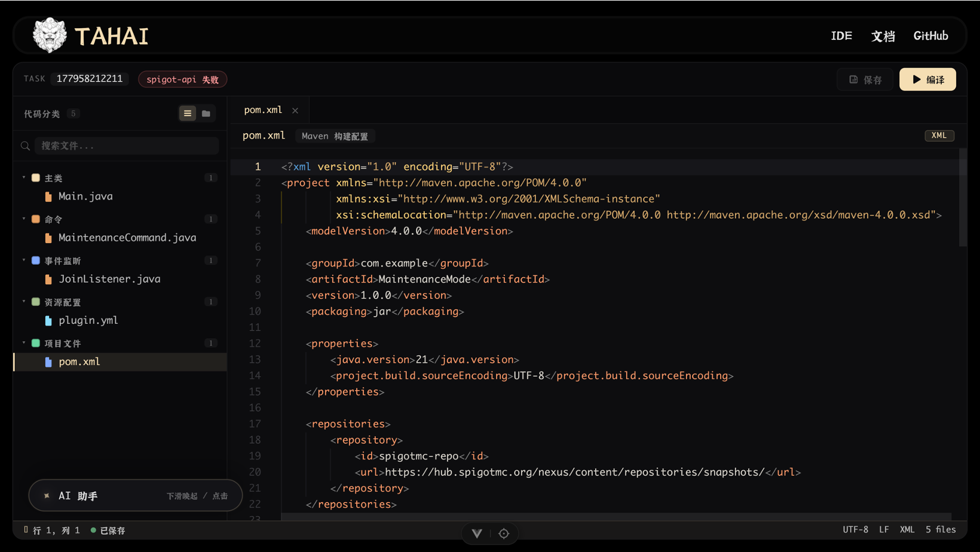Click the 主类 cream color swatch
The height and width of the screenshot is (552, 980).
point(36,178)
